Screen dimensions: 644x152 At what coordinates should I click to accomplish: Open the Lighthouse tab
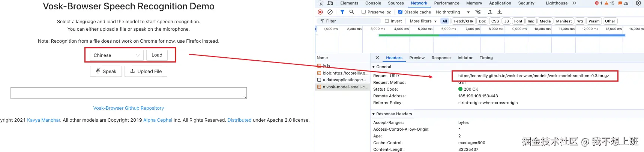(557, 3)
